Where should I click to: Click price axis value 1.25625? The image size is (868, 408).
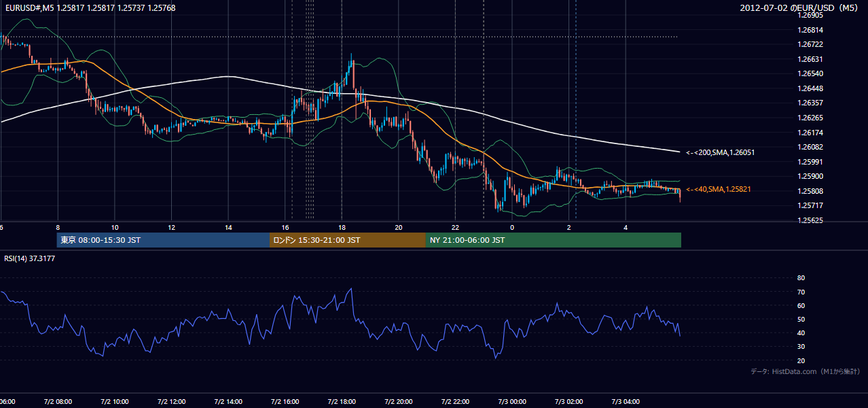pyautogui.click(x=812, y=220)
